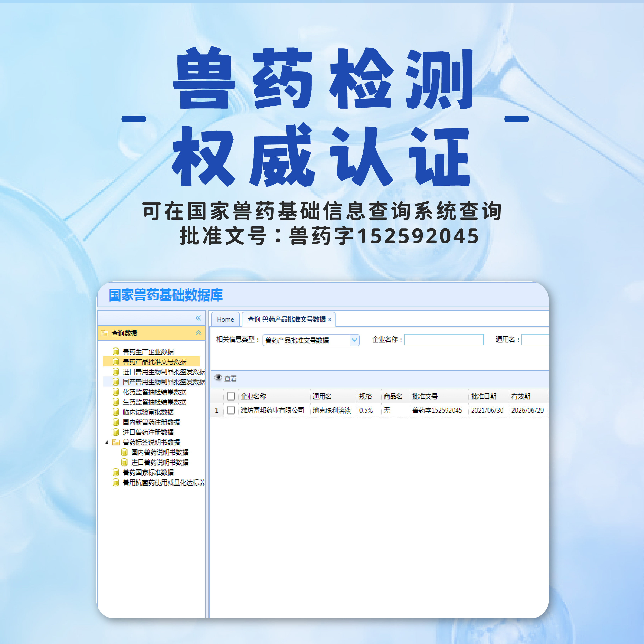Screen dimensions: 644x644
Task: Click the 0.5% specification cell
Action: (x=369, y=410)
